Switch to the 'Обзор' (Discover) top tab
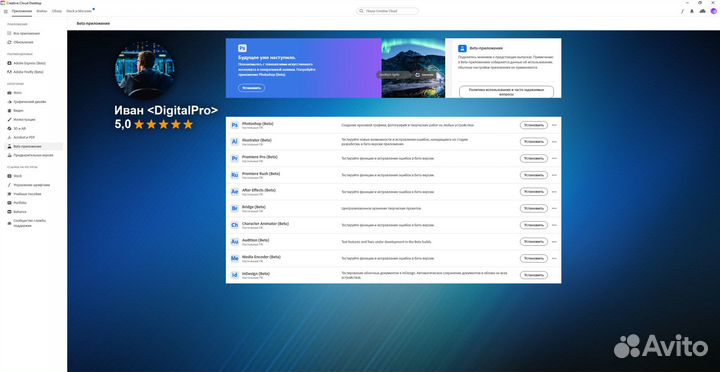720x372 pixels. coord(57,11)
